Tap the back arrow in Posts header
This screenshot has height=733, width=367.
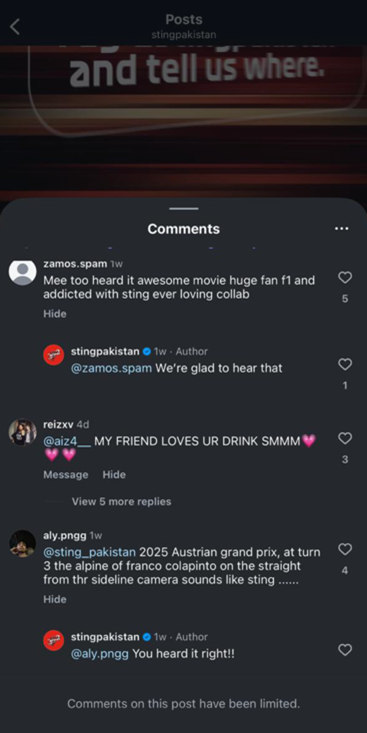15,27
